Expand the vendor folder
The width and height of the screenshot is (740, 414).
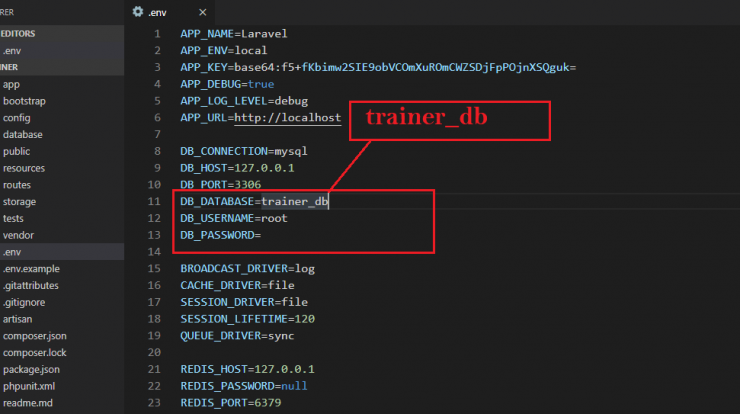[x=18, y=235]
